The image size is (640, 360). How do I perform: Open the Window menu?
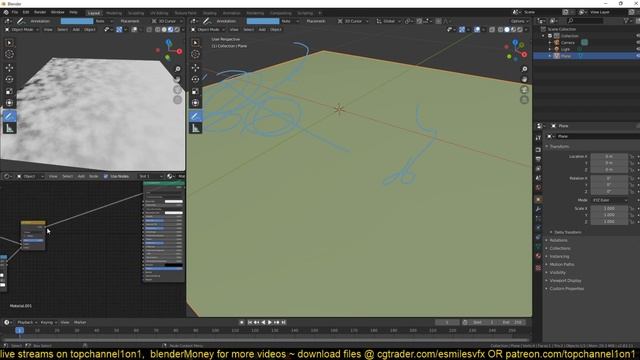click(x=58, y=12)
